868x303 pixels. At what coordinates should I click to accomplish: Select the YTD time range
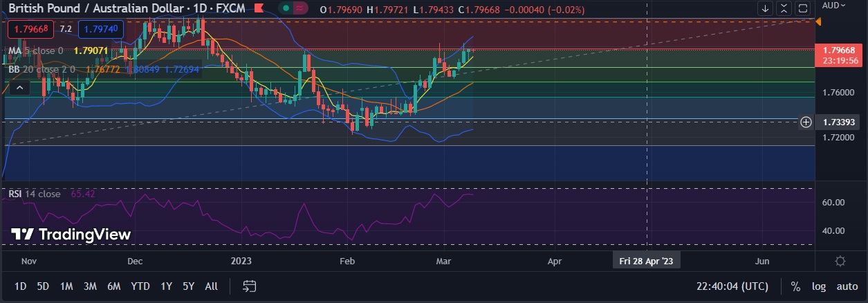[140, 286]
